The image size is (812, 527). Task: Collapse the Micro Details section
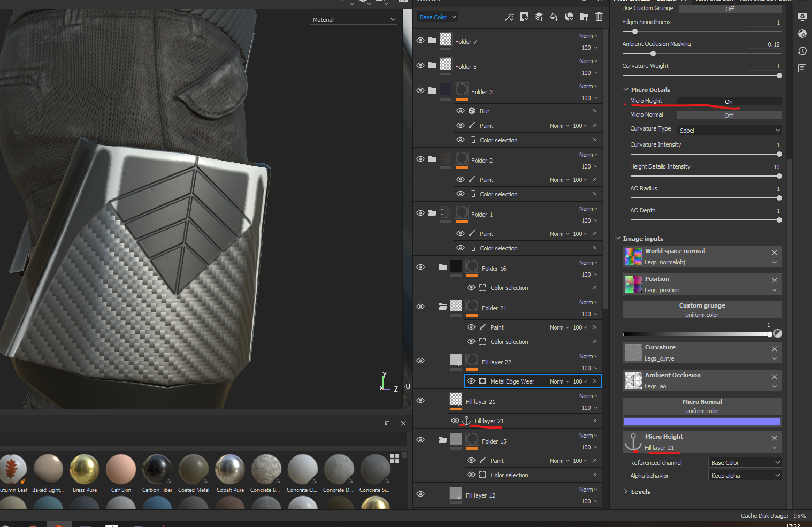click(626, 90)
